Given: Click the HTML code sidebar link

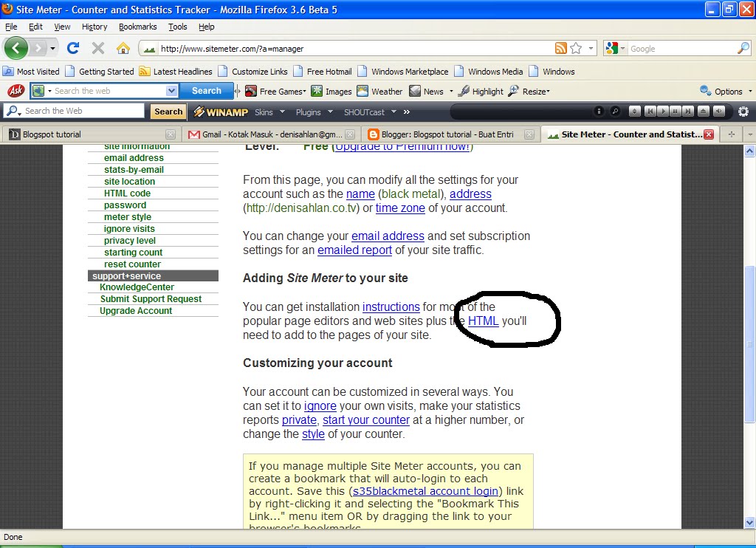Looking at the screenshot, I should (127, 193).
